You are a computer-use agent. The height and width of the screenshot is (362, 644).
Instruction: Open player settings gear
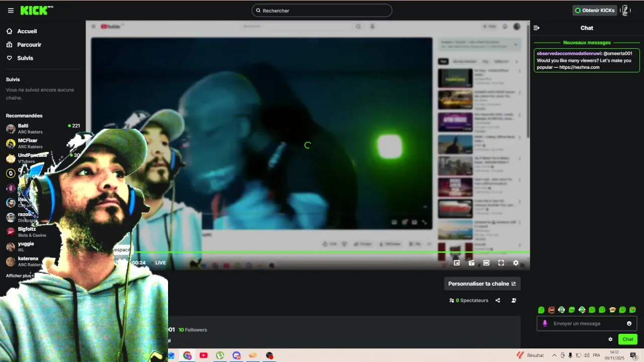516,263
